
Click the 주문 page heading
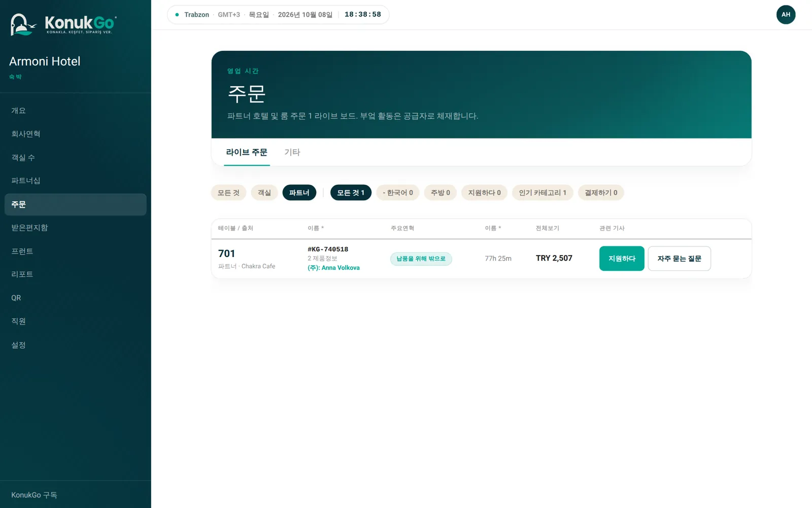click(247, 93)
